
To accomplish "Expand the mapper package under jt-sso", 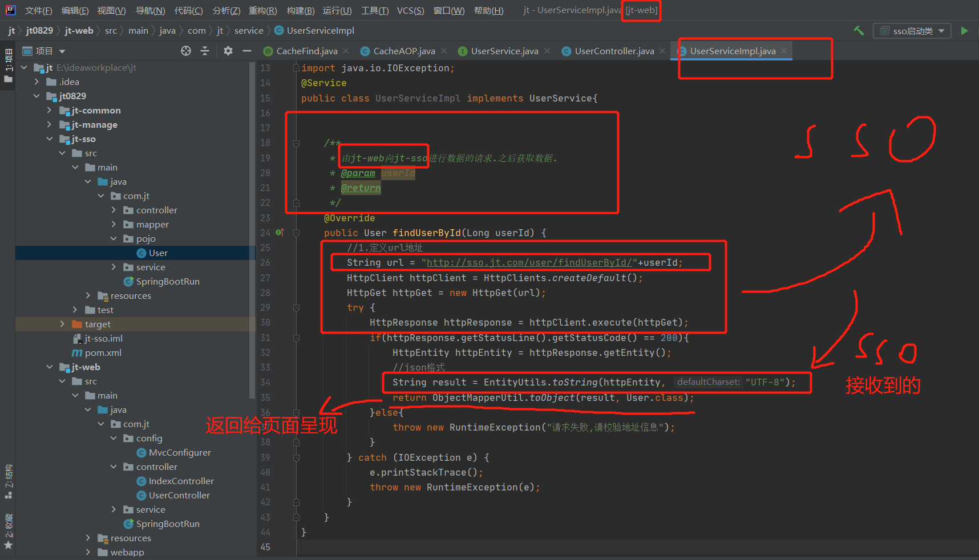I will pos(114,225).
